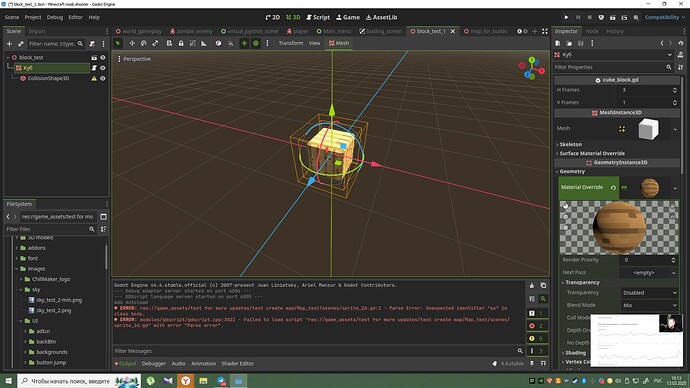
Task: Select the Move mode tool in viewport toolbar
Action: coord(132,43)
